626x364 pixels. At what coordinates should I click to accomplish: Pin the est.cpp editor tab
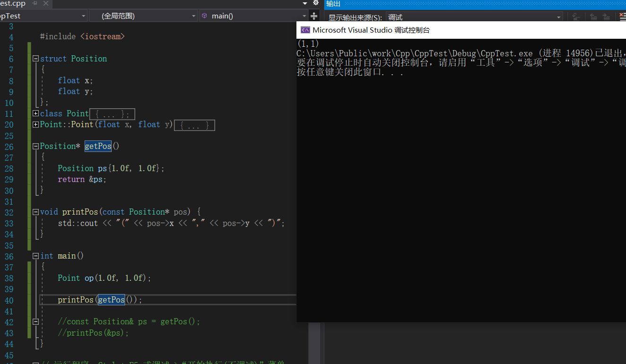coord(35,4)
